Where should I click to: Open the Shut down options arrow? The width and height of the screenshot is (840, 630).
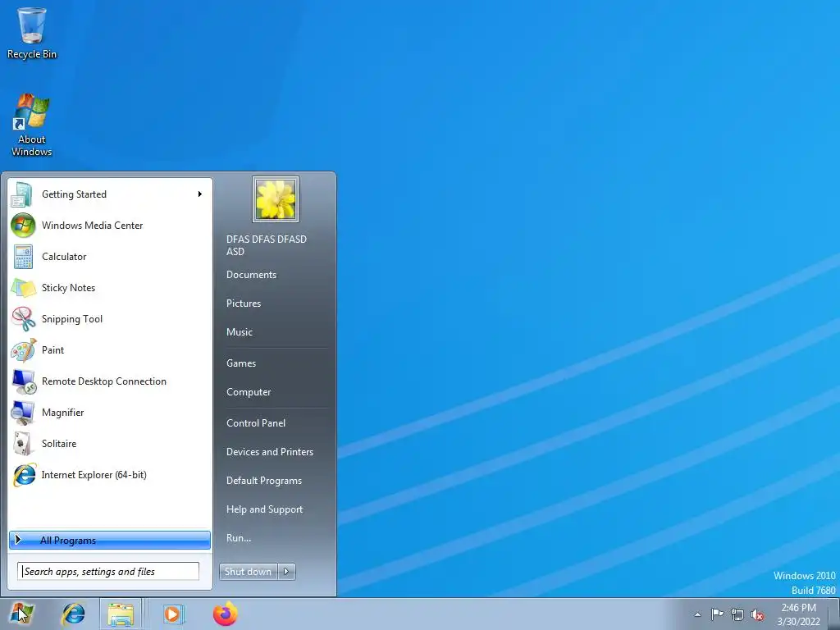pos(286,572)
